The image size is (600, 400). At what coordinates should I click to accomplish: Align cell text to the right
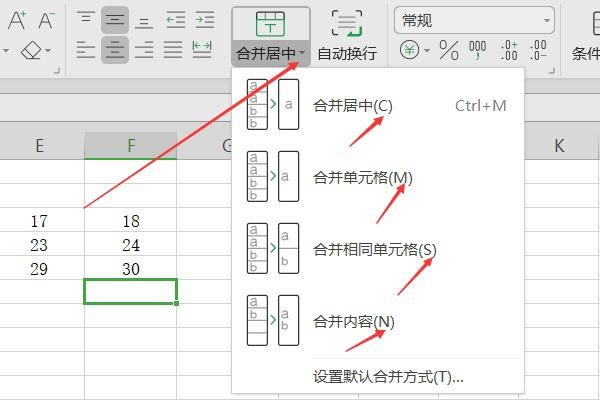144,49
